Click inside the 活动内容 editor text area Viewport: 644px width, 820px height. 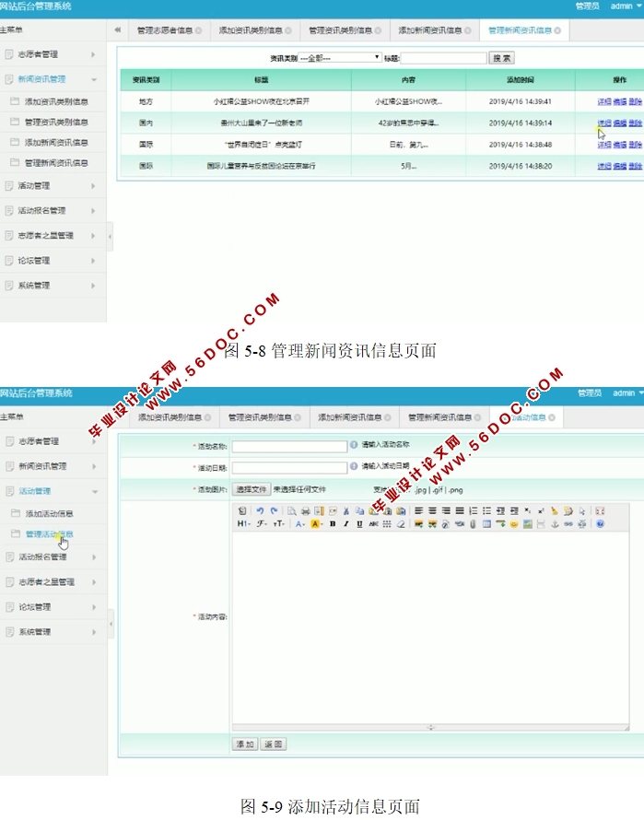pyautogui.click(x=430, y=627)
